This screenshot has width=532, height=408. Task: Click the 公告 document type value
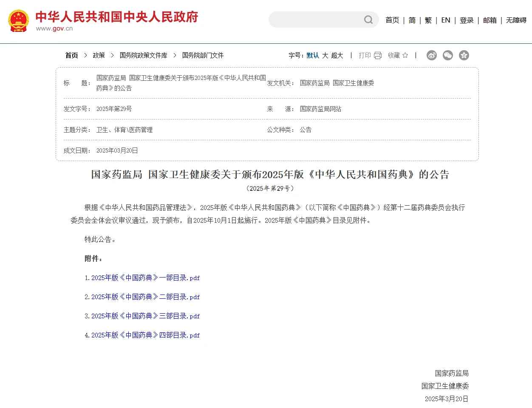pos(306,130)
